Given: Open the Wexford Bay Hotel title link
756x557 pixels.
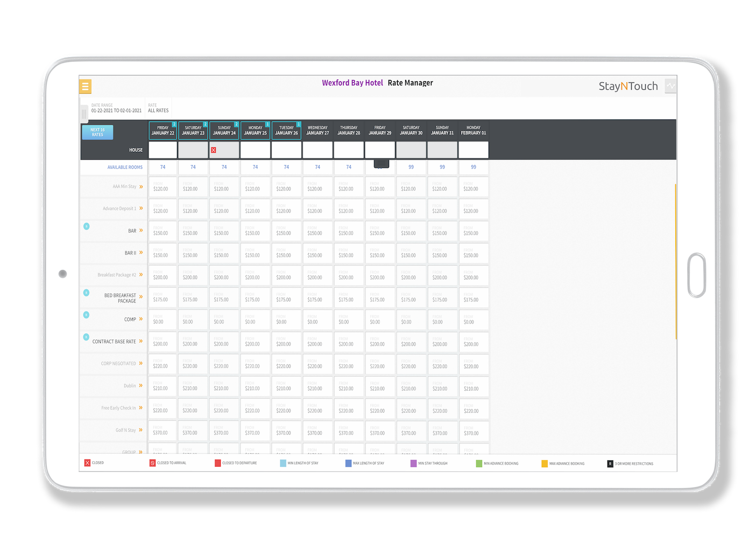Looking at the screenshot, I should pyautogui.click(x=352, y=83).
